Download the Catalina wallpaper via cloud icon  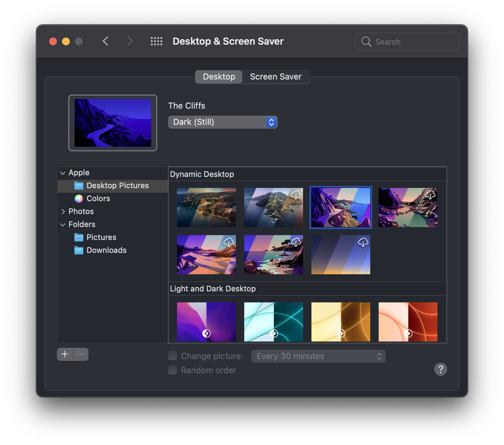296,195
